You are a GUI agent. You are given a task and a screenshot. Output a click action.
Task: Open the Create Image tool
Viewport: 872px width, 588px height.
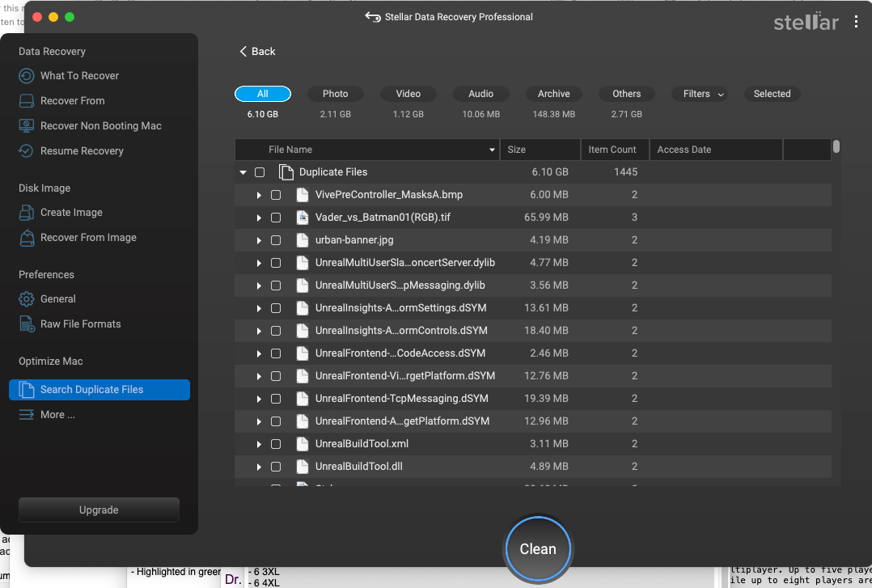pyautogui.click(x=26, y=212)
